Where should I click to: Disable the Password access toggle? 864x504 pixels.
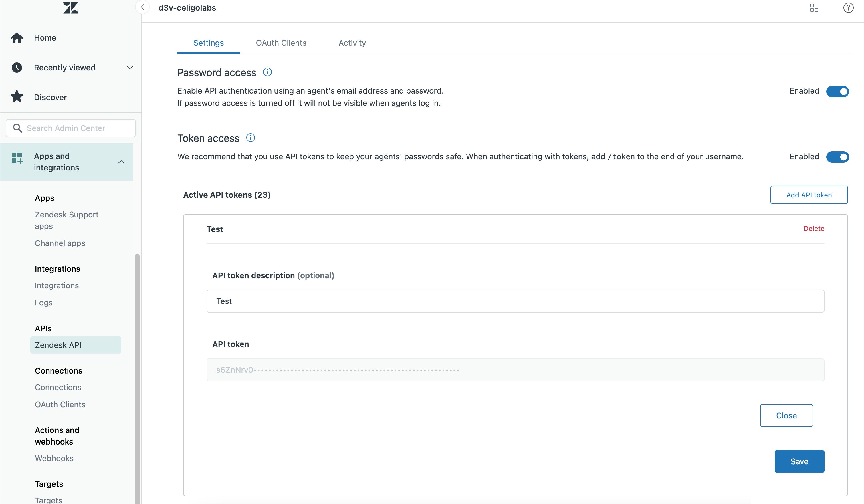pyautogui.click(x=837, y=91)
